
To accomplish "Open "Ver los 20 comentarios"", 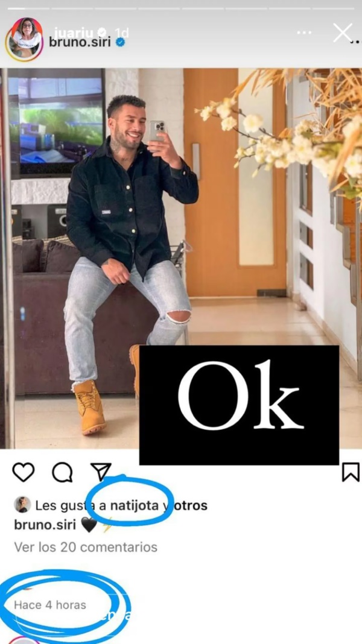I will 86,547.
